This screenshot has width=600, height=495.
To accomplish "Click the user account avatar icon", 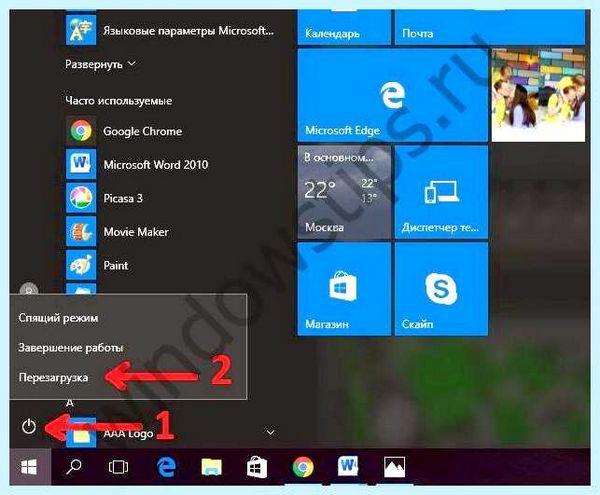I will [x=29, y=290].
